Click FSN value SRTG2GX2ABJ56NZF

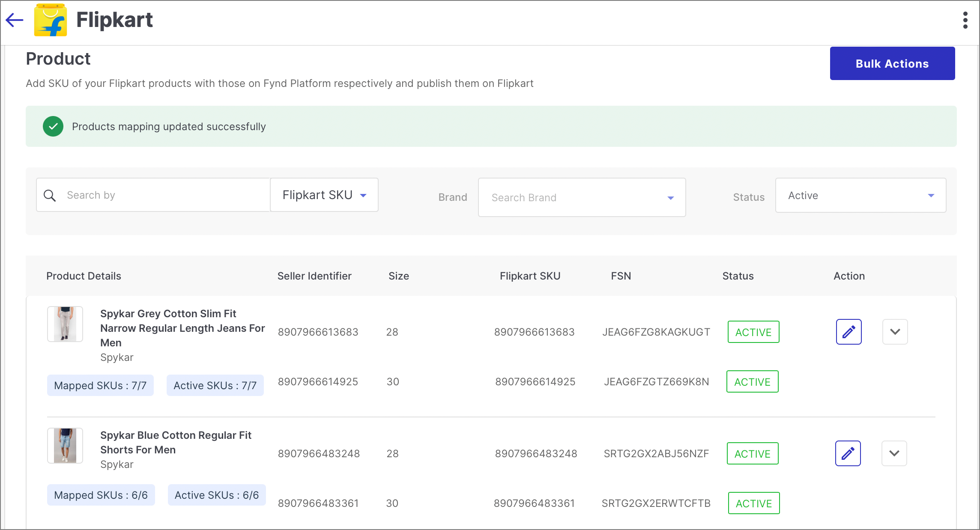coord(656,453)
